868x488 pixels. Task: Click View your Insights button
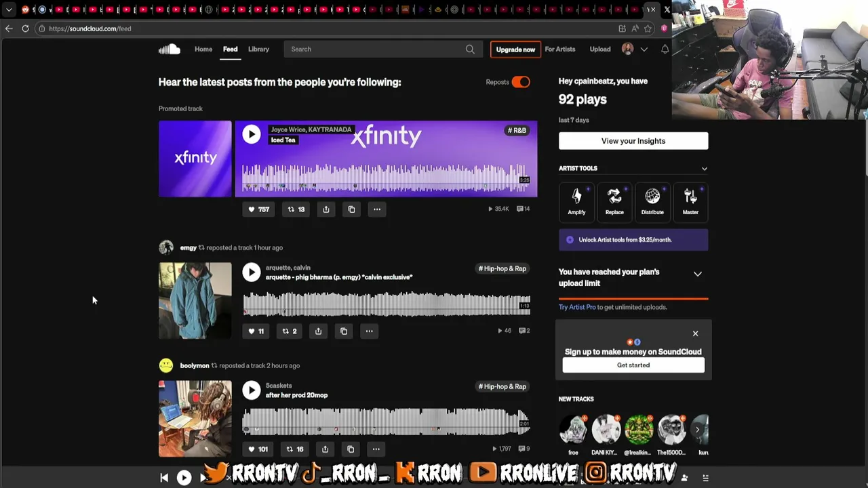[633, 141]
